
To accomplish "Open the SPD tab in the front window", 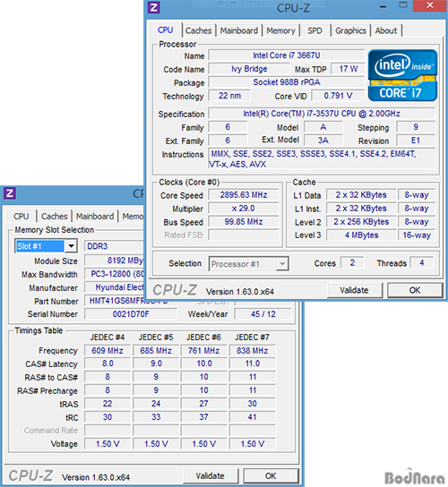I will click(x=314, y=30).
